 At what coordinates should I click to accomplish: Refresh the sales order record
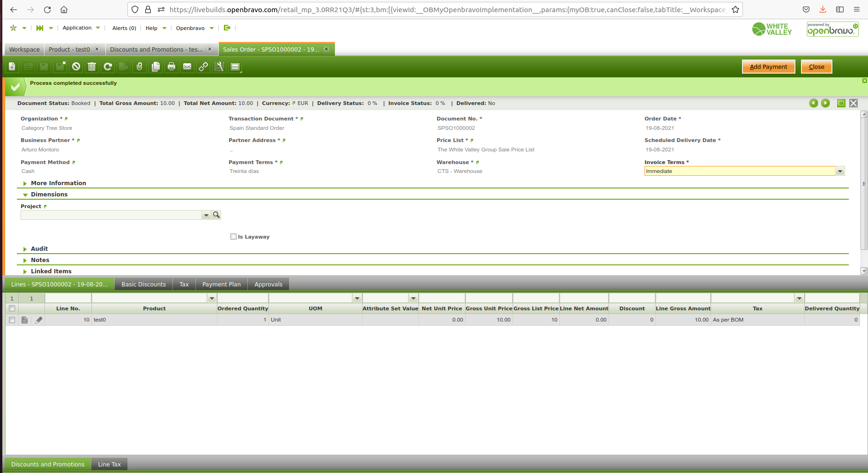pos(108,67)
